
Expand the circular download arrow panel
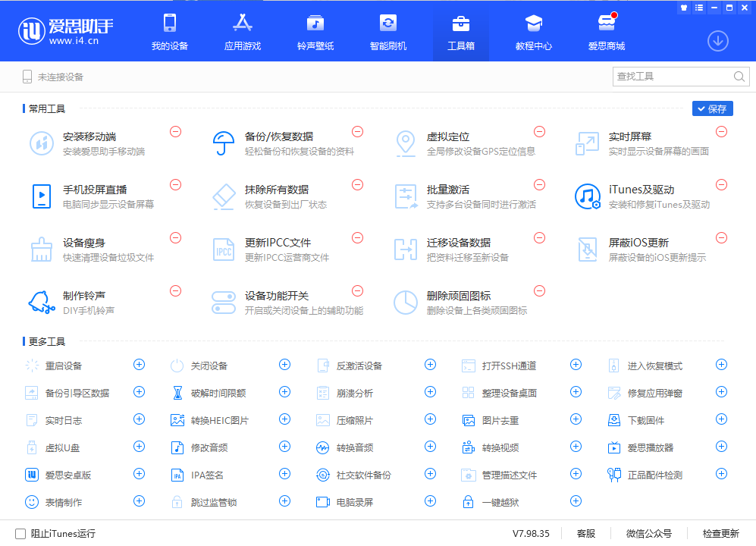(x=717, y=41)
